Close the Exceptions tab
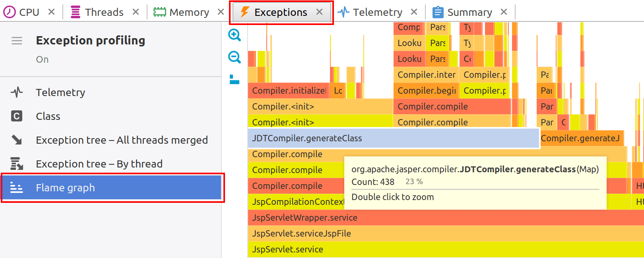Viewport: 644px width, 258px height. (319, 12)
